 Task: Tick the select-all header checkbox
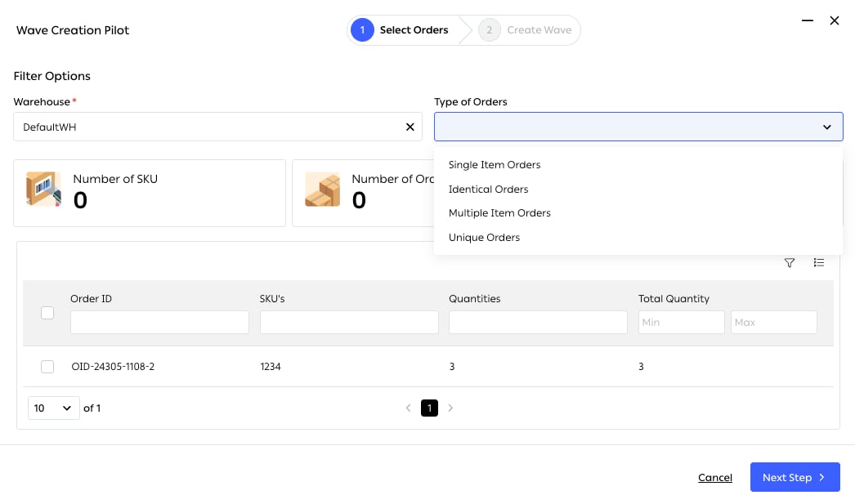tap(47, 313)
